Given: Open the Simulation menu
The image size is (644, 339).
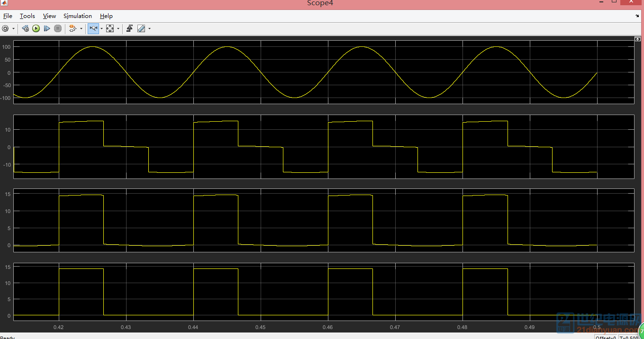Looking at the screenshot, I should [78, 16].
